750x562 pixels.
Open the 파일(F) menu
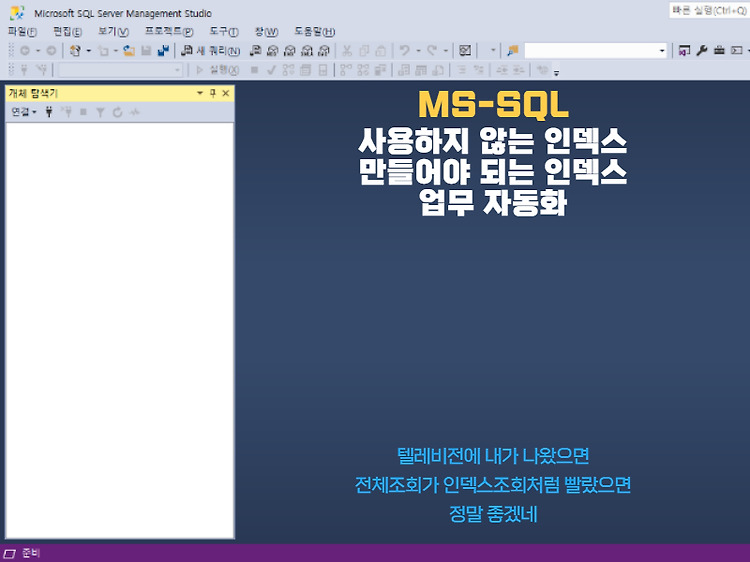click(x=22, y=32)
